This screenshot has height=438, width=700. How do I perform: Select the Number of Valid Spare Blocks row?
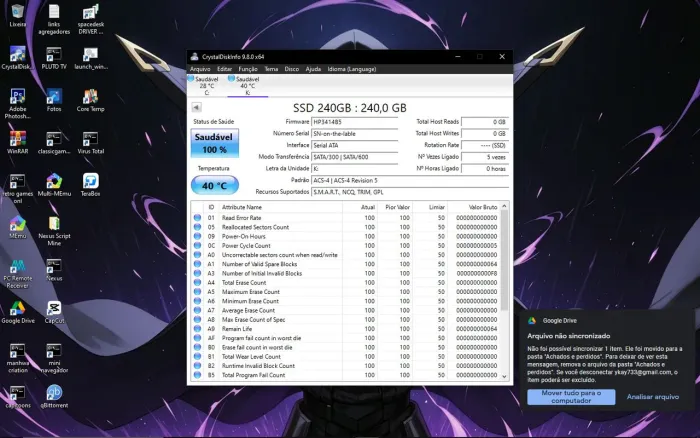(x=346, y=264)
